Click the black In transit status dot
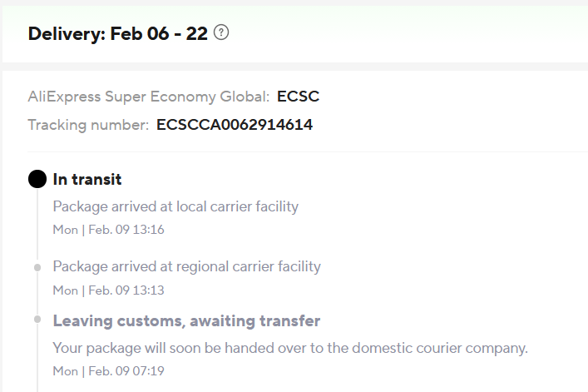Viewport: 588px width, 392px height. click(37, 179)
